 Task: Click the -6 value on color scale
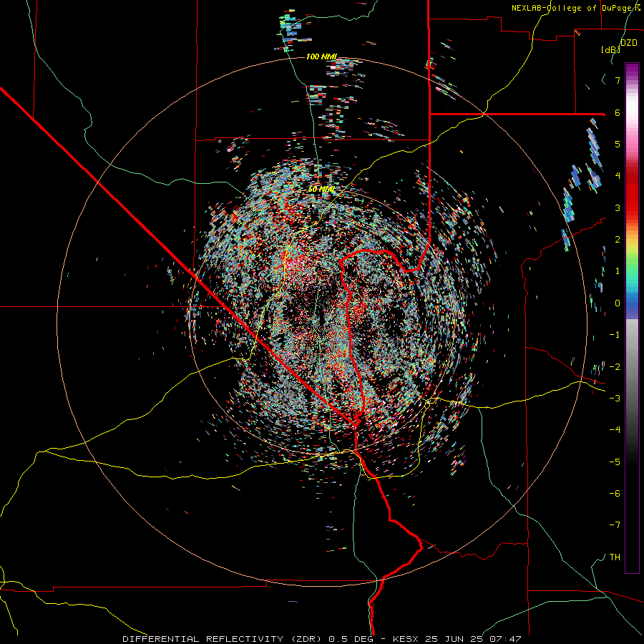tap(615, 494)
